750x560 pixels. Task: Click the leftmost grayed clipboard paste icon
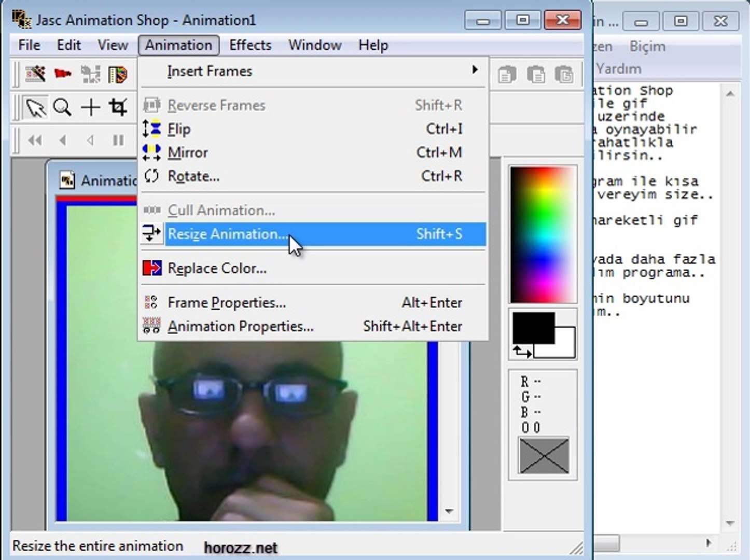point(507,75)
